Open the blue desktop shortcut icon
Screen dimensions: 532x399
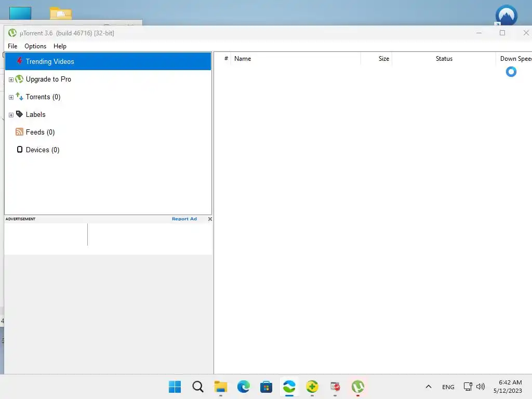[x=20, y=13]
